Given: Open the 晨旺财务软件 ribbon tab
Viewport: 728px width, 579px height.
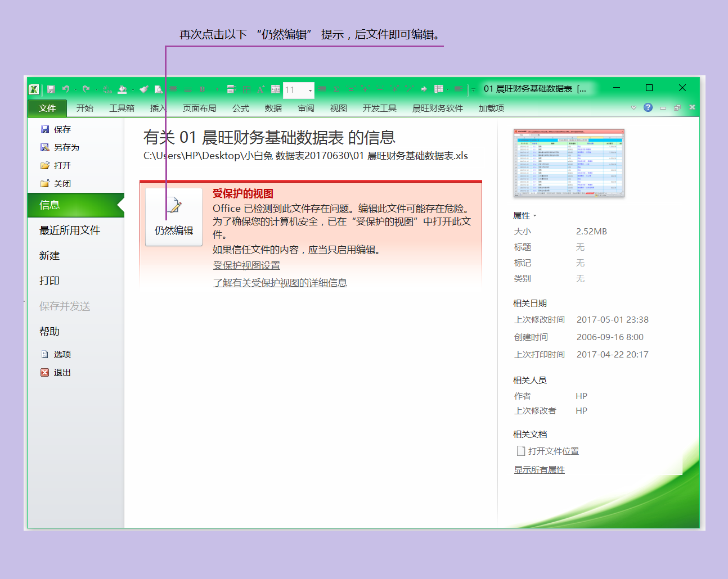Looking at the screenshot, I should (438, 108).
